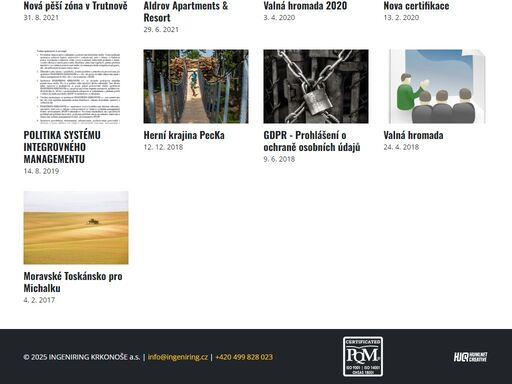Open POLITIKA SYSTÉMU INTEGROVNÉHO MANAGEMENTU title

click(x=62, y=147)
